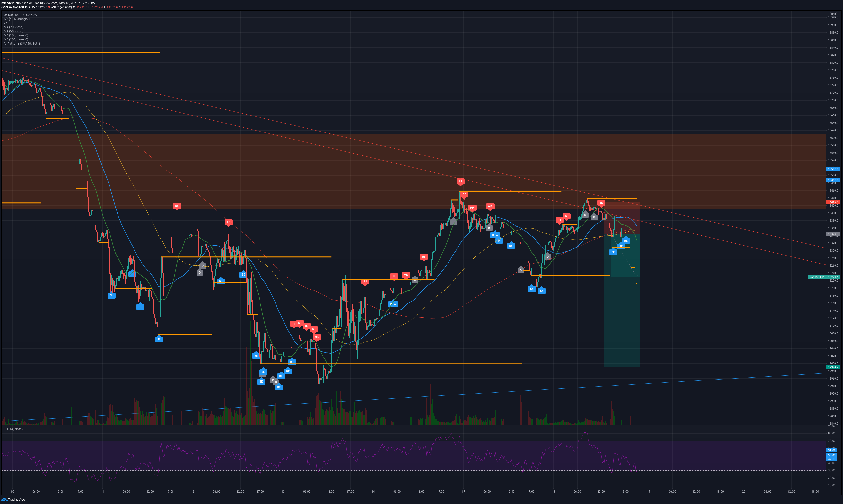Click date 14 on the time axis

click(373, 491)
